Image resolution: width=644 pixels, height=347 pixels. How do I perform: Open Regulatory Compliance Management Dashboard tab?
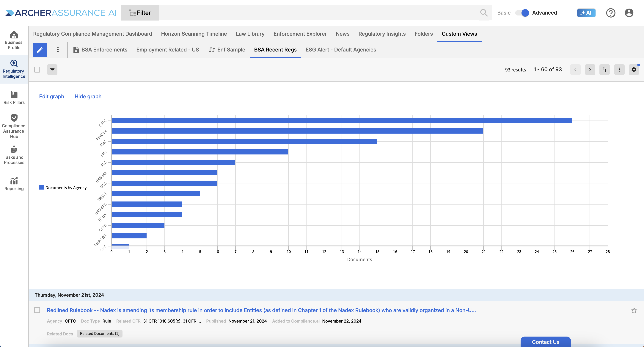point(92,34)
